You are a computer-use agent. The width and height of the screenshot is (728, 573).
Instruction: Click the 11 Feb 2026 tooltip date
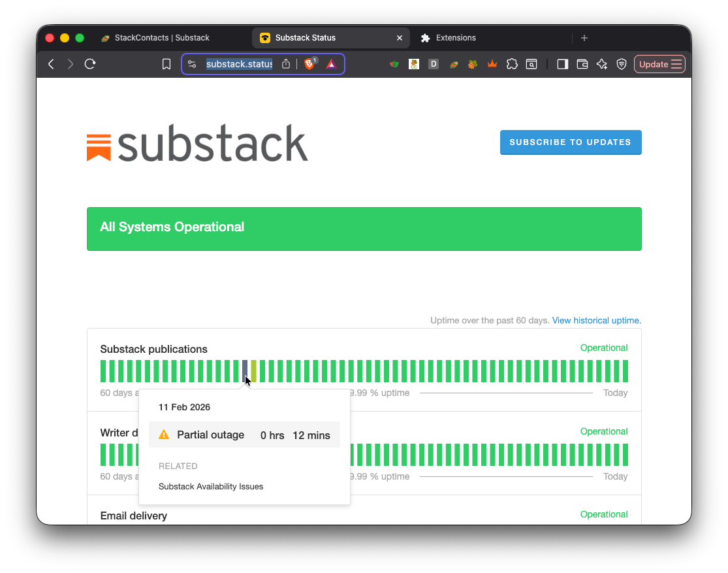click(184, 407)
